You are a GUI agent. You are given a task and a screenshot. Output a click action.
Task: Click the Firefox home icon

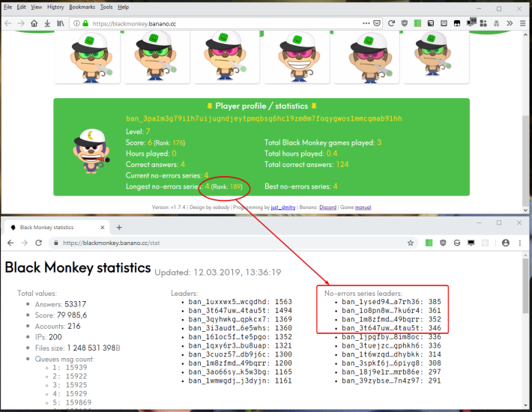click(34, 23)
